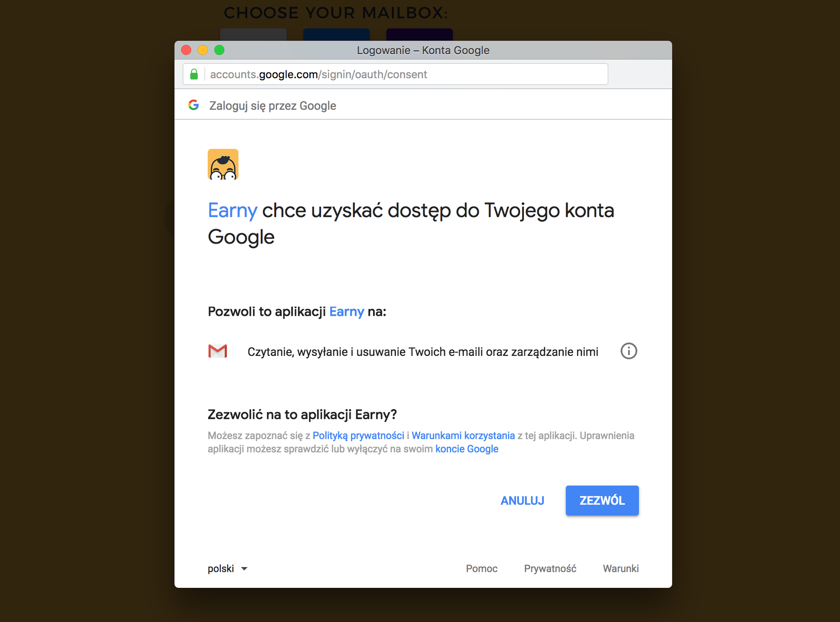Click the dropdown arrow next to polski
Image resolution: width=840 pixels, height=622 pixels.
244,569
